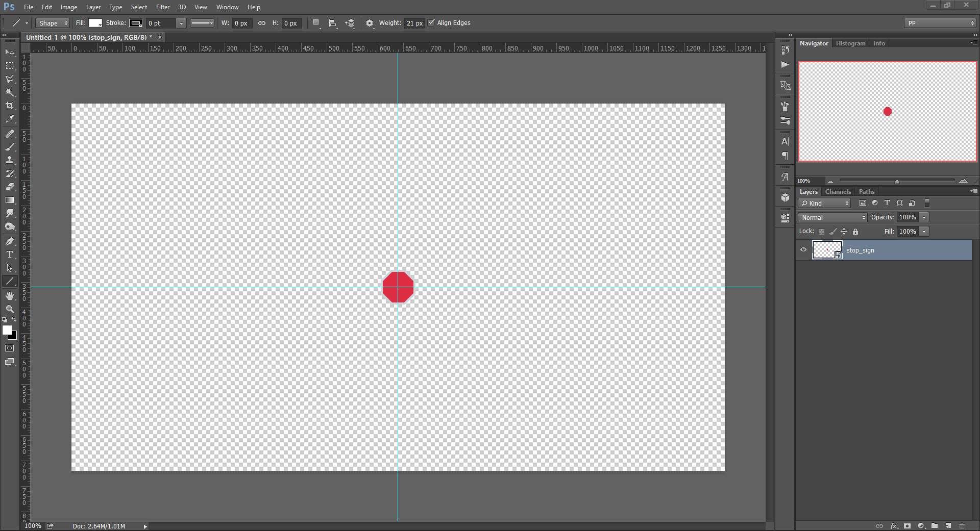
Task: Open the Normal blend mode dropdown
Action: (x=832, y=217)
